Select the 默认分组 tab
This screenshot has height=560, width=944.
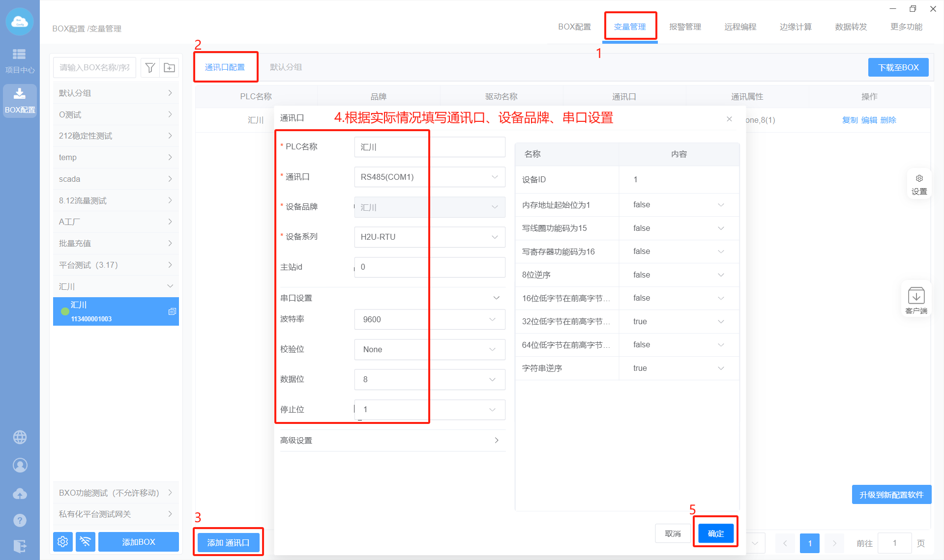coord(286,67)
